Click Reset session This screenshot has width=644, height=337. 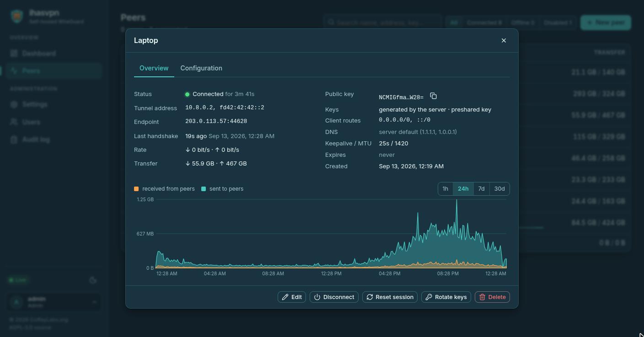pos(390,297)
